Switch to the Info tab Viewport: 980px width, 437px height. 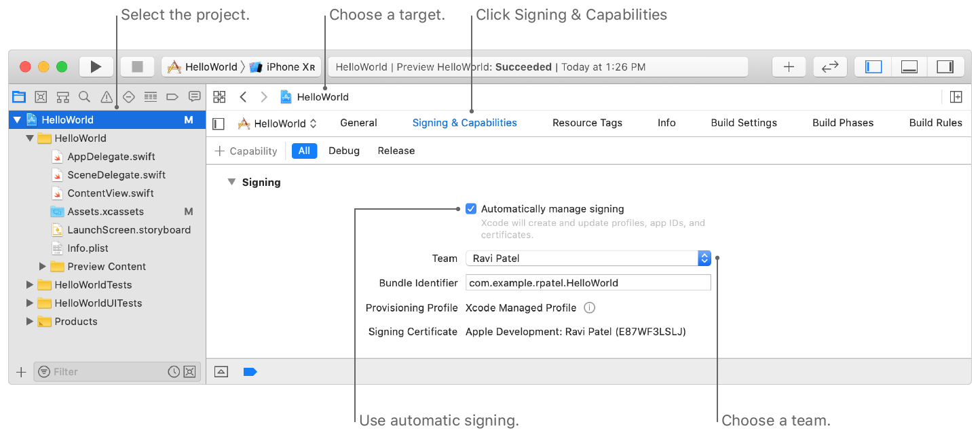(x=666, y=123)
